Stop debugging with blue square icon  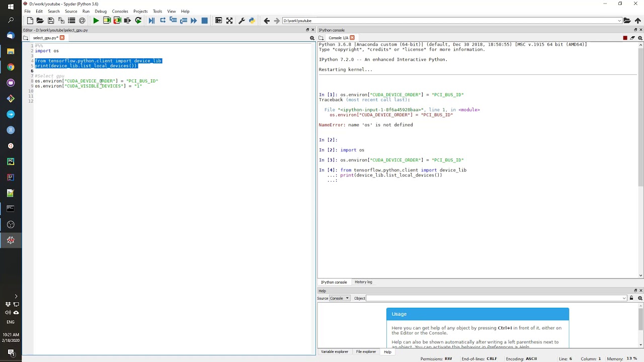click(204, 21)
